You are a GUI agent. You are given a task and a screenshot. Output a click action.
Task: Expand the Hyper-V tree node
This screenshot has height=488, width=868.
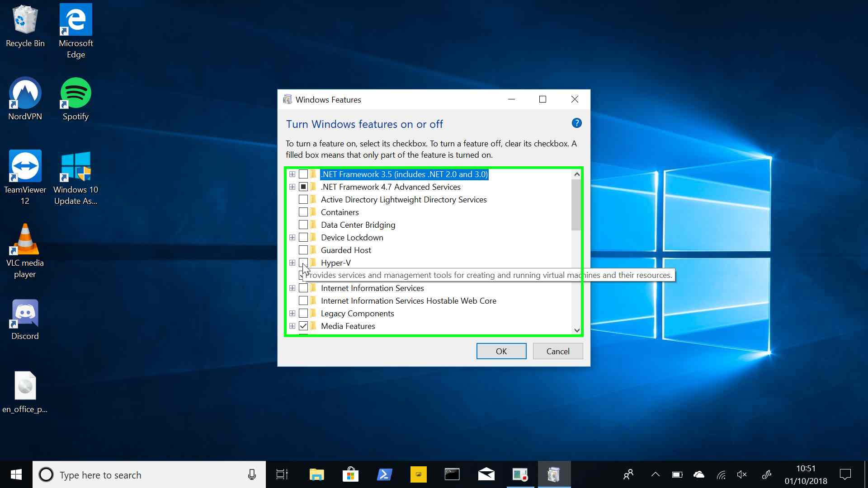pyautogui.click(x=292, y=263)
